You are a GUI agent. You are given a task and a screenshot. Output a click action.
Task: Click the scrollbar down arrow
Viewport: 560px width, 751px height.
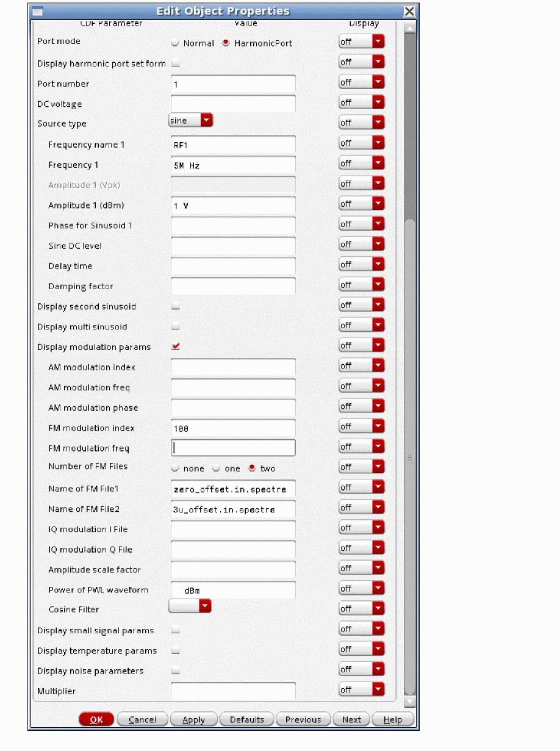(x=410, y=702)
